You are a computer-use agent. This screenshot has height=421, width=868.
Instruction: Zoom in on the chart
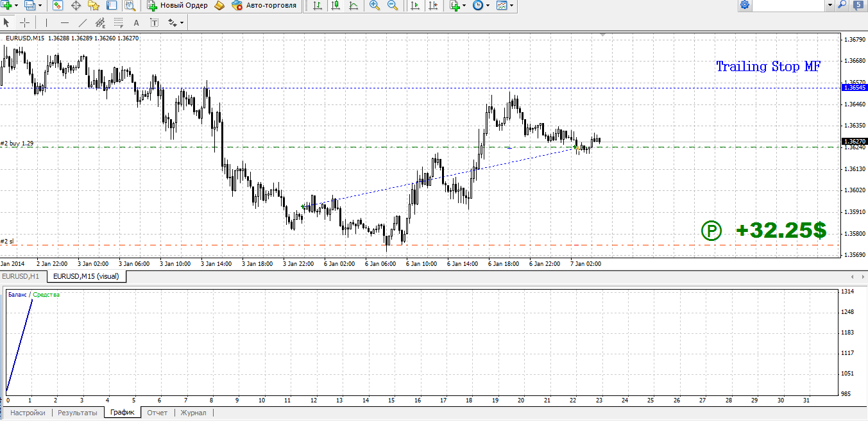pyautogui.click(x=375, y=6)
